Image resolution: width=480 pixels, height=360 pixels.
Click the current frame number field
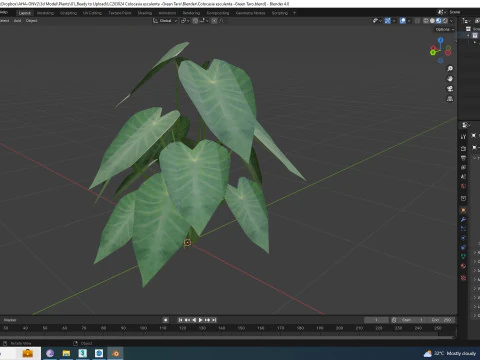pyautogui.click(x=376, y=320)
